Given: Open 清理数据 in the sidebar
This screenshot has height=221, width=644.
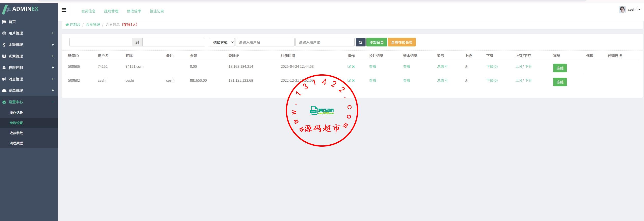Looking at the screenshot, I should 16,143.
